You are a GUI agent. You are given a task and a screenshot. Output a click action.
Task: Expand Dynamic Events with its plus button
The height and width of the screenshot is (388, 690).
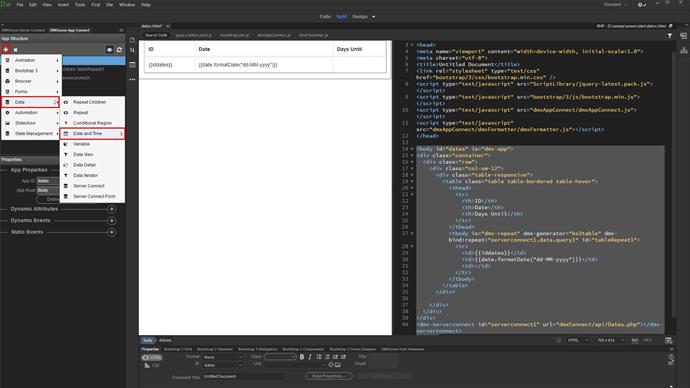112,220
